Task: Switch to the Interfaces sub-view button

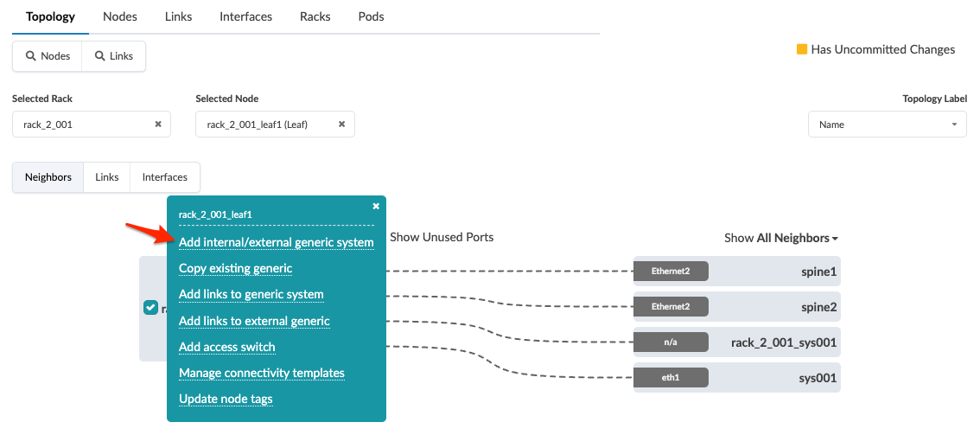Action: pyautogui.click(x=164, y=177)
